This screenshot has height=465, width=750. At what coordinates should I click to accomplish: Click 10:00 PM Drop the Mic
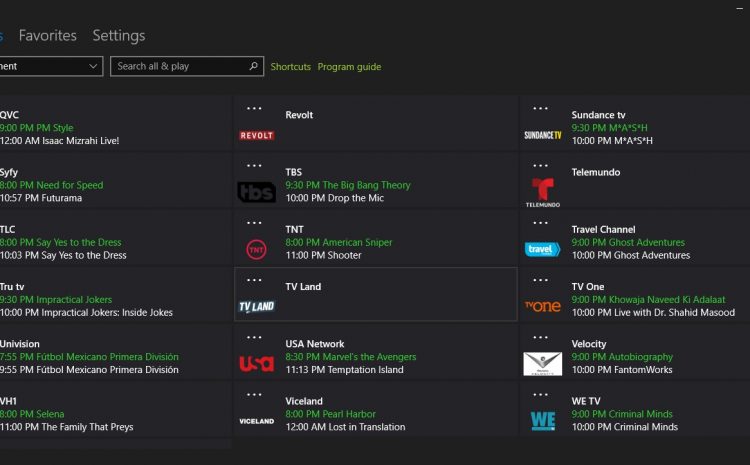334,198
